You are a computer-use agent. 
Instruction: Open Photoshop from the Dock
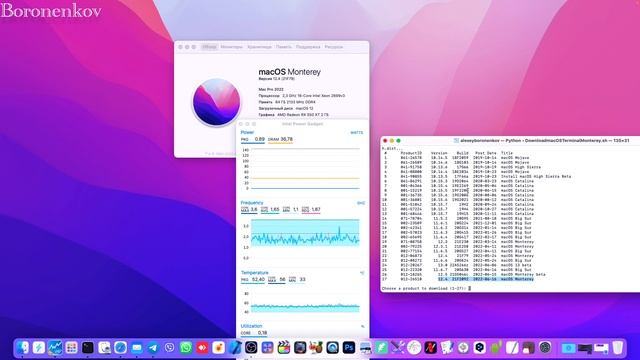(349, 347)
